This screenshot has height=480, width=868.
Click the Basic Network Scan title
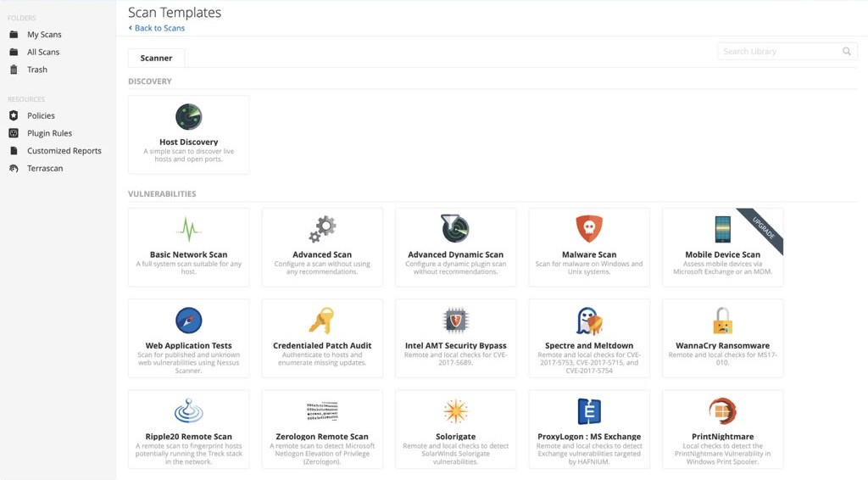pyautogui.click(x=189, y=254)
